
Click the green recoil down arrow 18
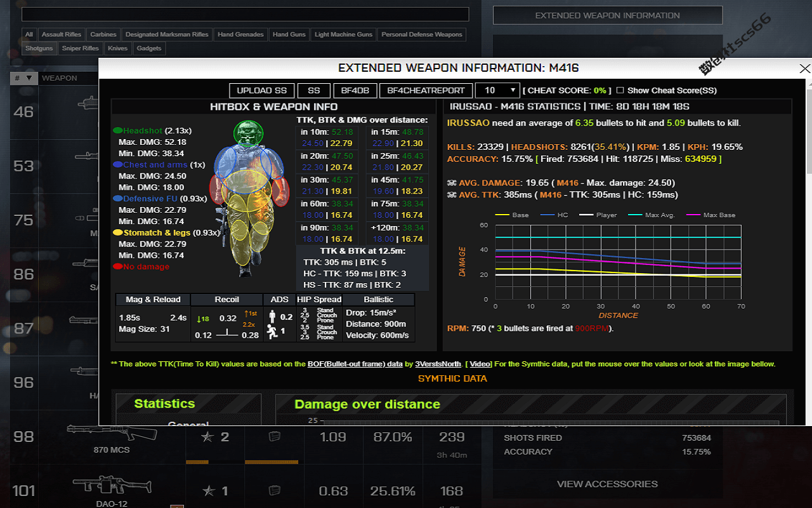[x=203, y=319]
